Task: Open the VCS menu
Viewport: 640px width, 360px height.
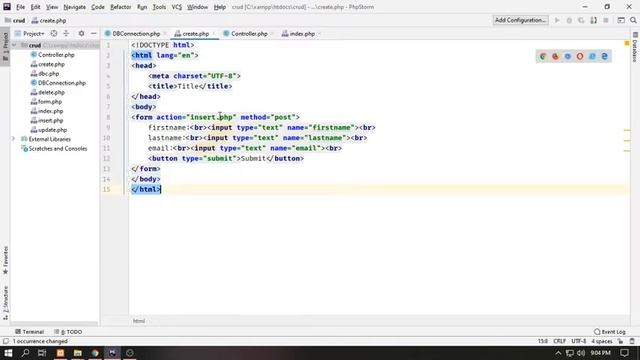Action: [x=176, y=7]
